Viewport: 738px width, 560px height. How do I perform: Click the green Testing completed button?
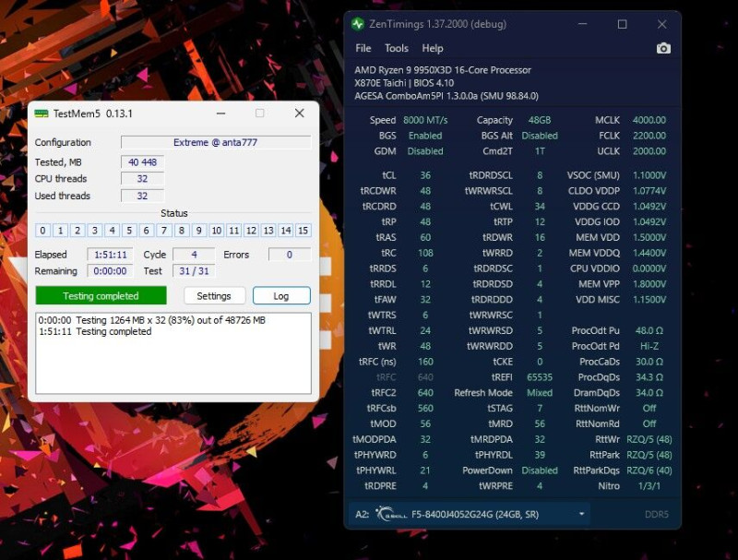tap(101, 296)
